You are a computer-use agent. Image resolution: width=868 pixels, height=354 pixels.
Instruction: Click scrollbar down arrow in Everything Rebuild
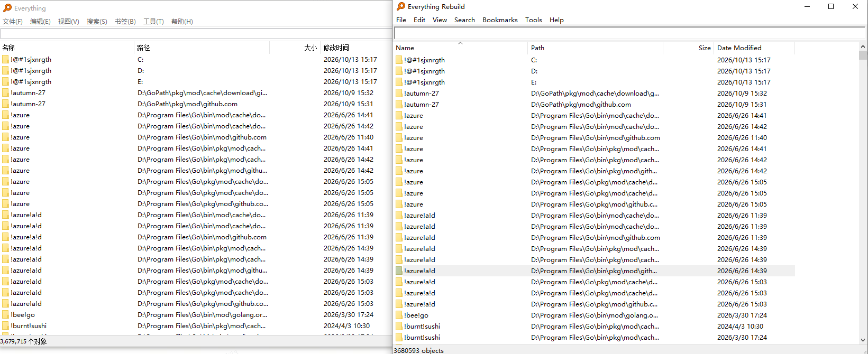863,341
